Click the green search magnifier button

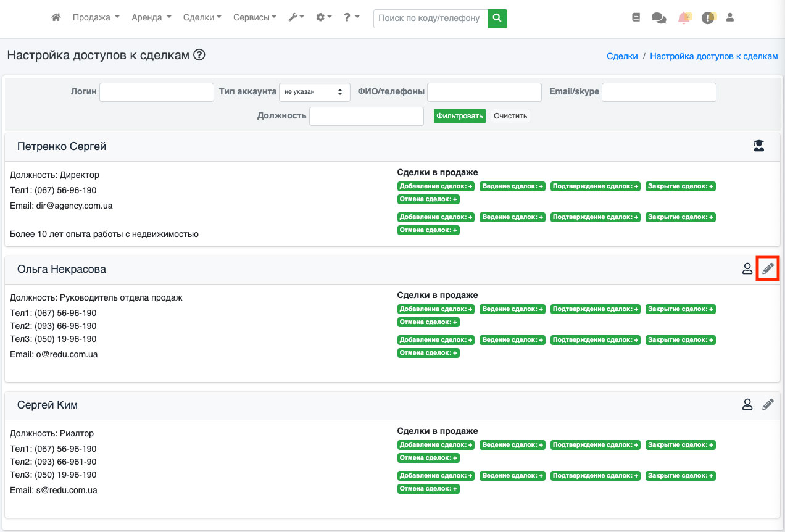pyautogui.click(x=497, y=19)
